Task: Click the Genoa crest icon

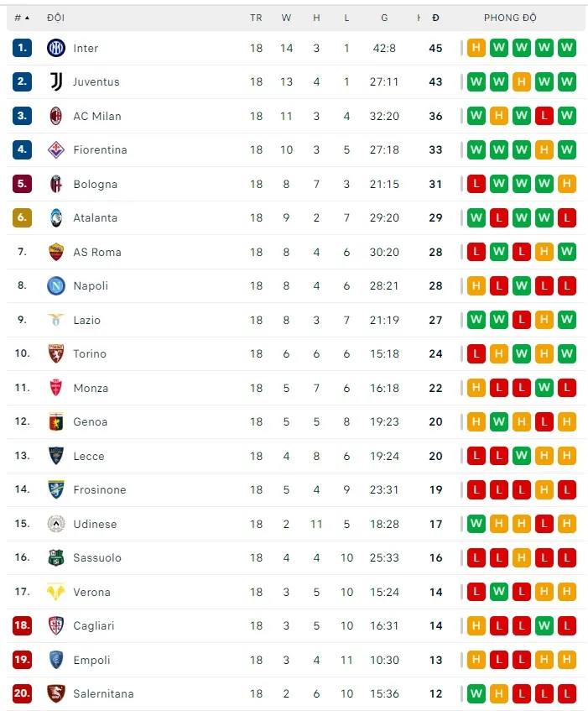Action: 56,421
